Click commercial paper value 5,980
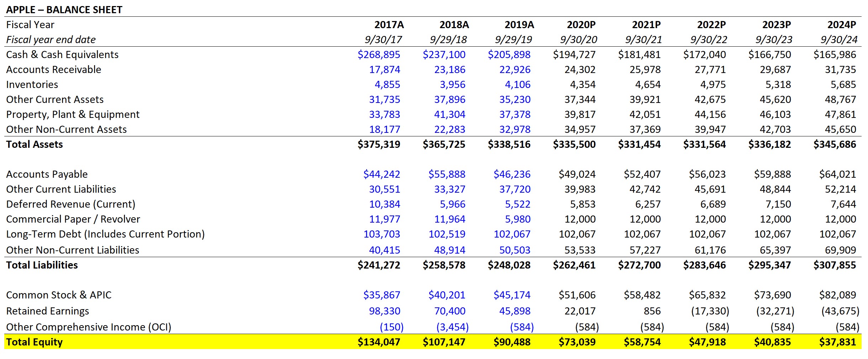Image resolution: width=868 pixels, height=359 pixels. tap(517, 219)
